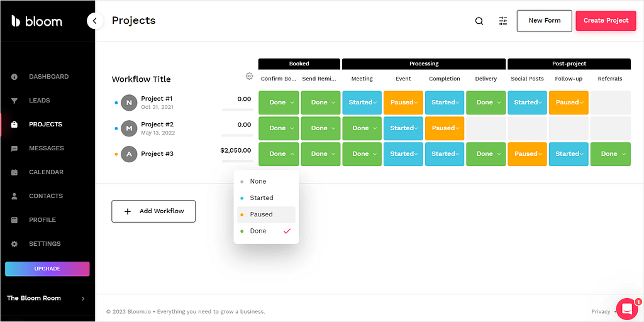Click the Leads funnel icon
This screenshot has height=322, width=644.
pos(14,101)
